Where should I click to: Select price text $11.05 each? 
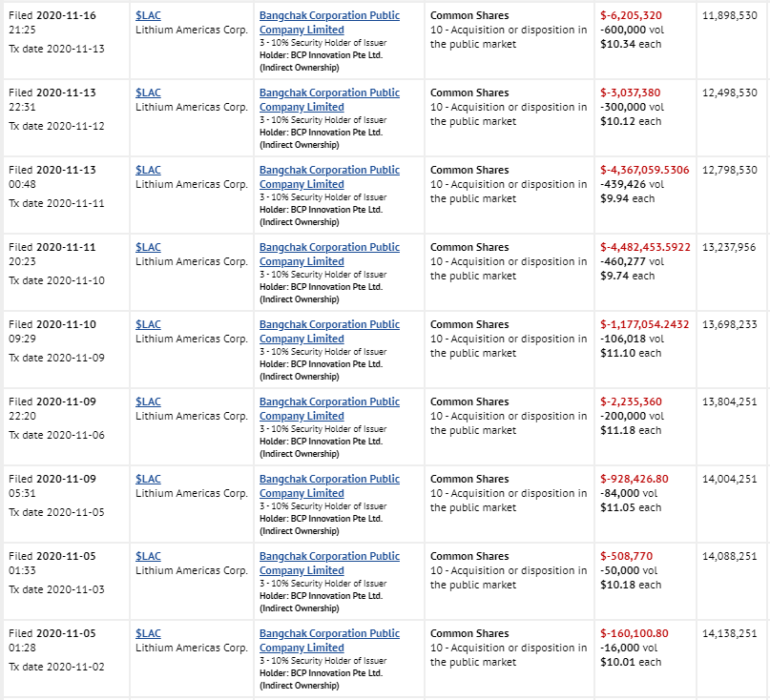631,507
